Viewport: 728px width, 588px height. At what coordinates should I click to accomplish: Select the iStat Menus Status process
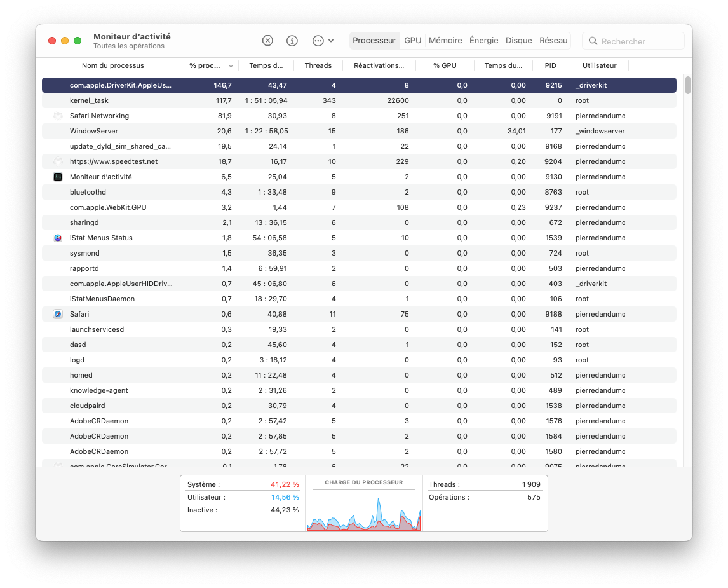click(359, 238)
